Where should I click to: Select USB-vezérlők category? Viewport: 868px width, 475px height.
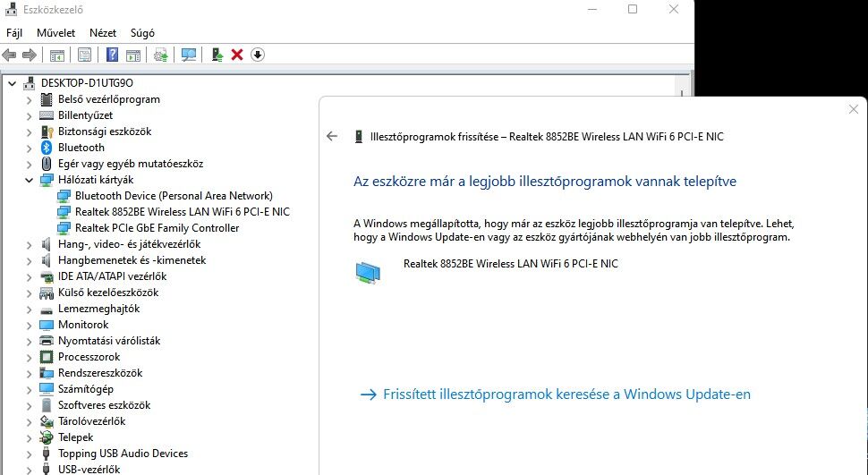[89, 469]
